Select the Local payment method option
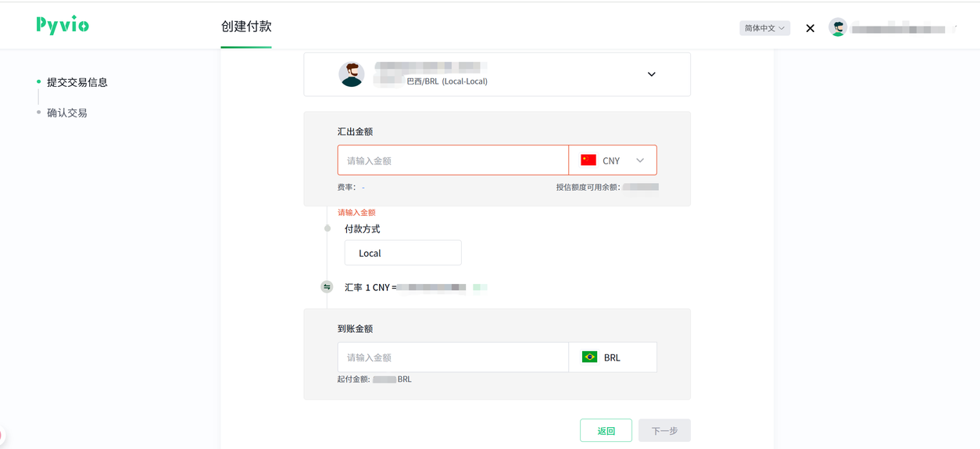980x449 pixels. (x=402, y=253)
